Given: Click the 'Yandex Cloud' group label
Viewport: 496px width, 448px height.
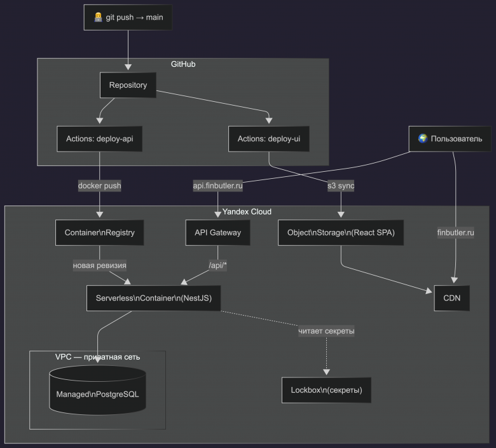Looking at the screenshot, I should [x=247, y=211].
